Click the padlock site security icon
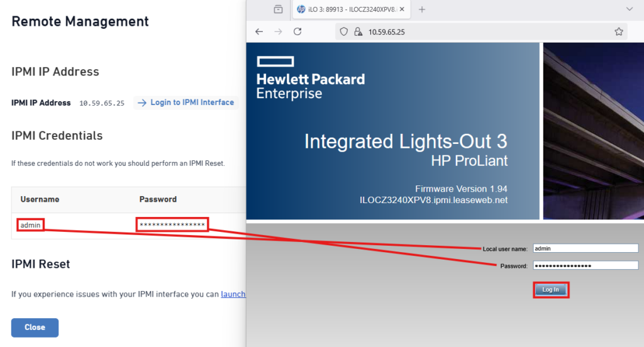This screenshot has width=644, height=347. (x=358, y=31)
